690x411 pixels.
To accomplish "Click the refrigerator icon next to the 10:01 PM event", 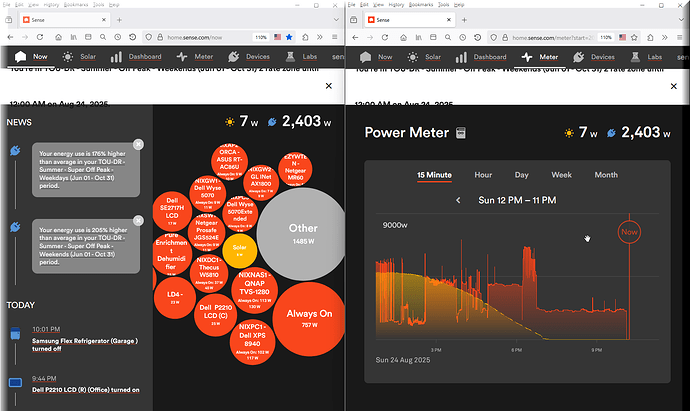I will (15, 333).
